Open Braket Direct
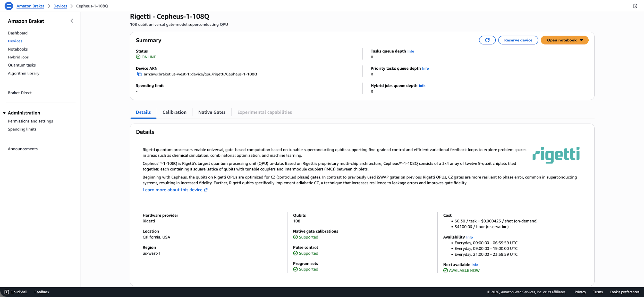This screenshot has width=644, height=297. pyautogui.click(x=20, y=93)
